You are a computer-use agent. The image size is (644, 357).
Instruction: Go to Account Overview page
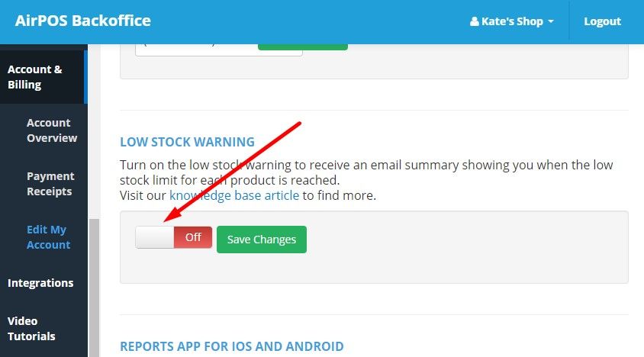coord(52,130)
